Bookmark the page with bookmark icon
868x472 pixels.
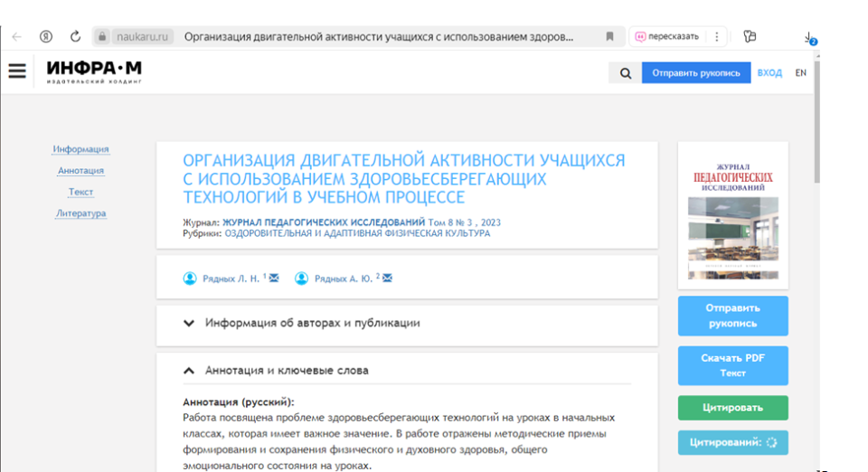609,37
